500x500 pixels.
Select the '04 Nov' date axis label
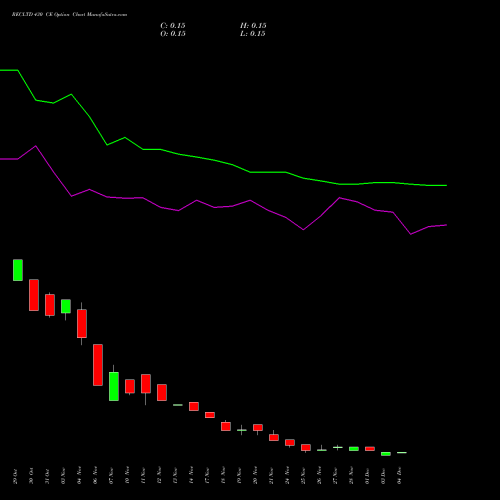pos(79,476)
